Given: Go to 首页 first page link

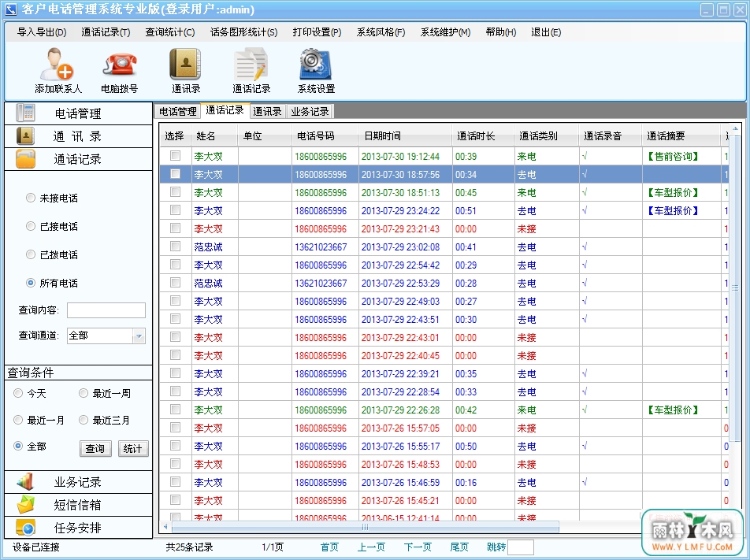Looking at the screenshot, I should (329, 547).
